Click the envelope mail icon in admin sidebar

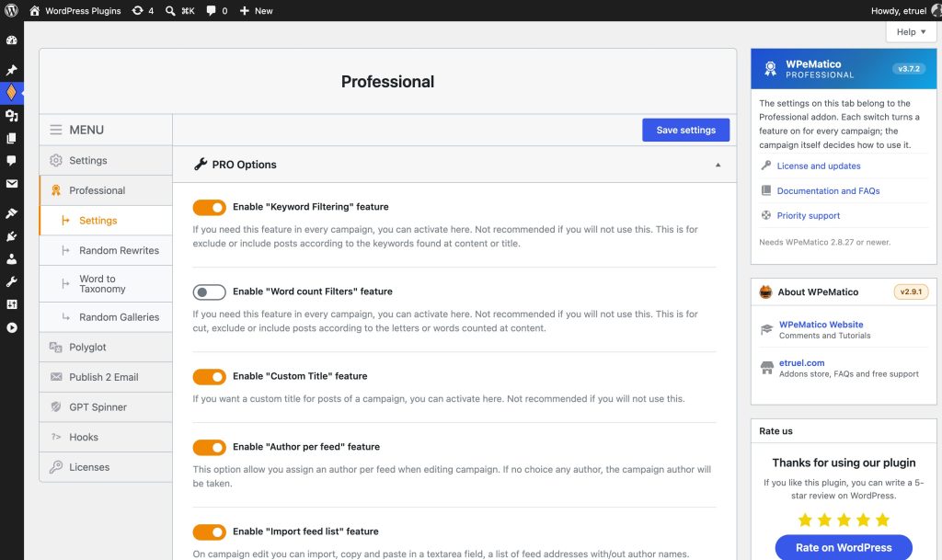[11, 184]
